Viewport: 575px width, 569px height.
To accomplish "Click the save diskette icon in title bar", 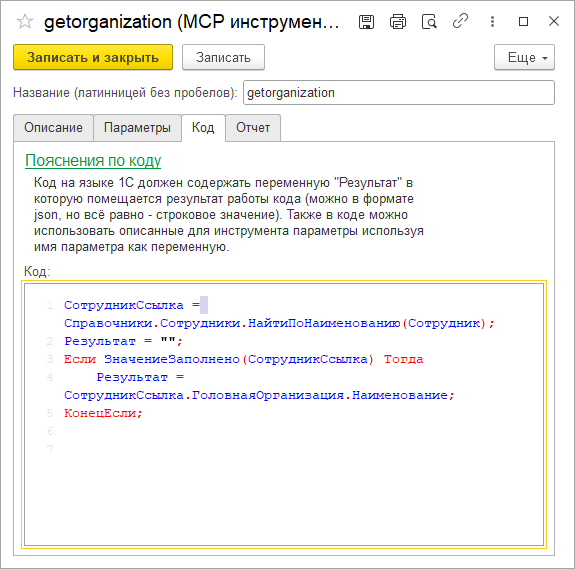I will 366,22.
